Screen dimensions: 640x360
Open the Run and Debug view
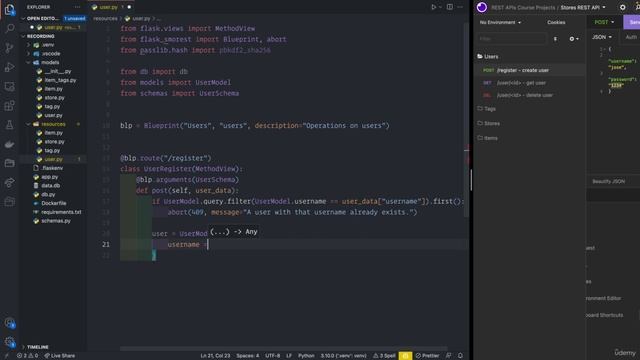(x=9, y=67)
